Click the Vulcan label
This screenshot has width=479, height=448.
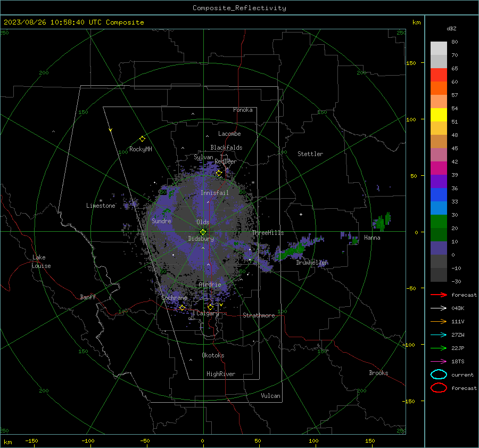tap(271, 396)
